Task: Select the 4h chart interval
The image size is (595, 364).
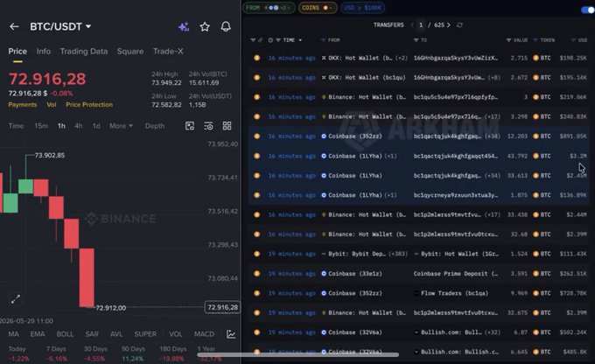Action: [x=79, y=126]
